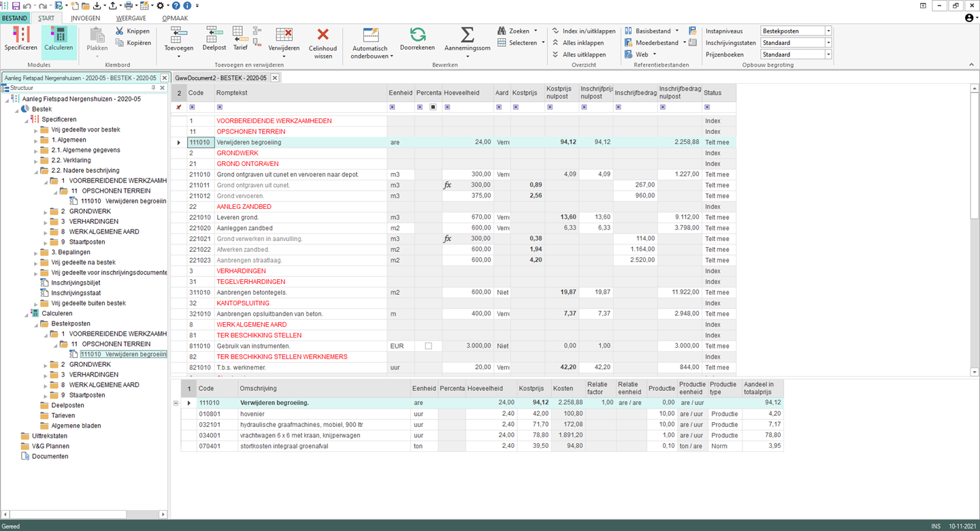Screen dimensions: 980x531
Task: Click the right arrow of the structure tree scrollbar
Action: click(x=163, y=514)
